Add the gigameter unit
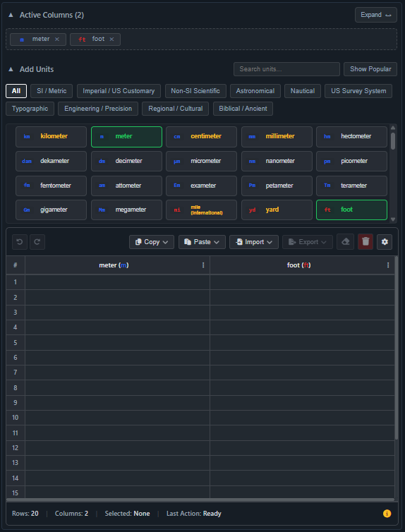The width and height of the screenshot is (405, 532). click(52, 210)
